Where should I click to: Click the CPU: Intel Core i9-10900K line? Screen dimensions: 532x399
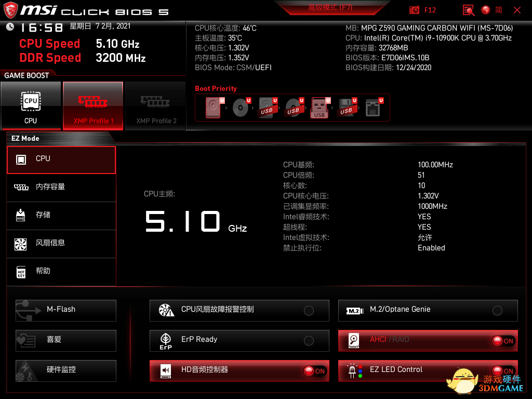pyautogui.click(x=429, y=38)
